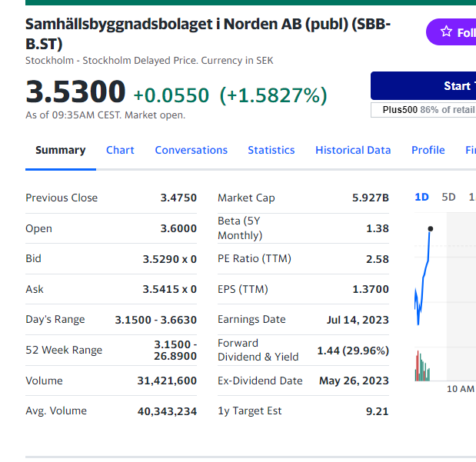The image size is (476, 462).
Task: Click the Market Cap label
Action: [x=246, y=198]
